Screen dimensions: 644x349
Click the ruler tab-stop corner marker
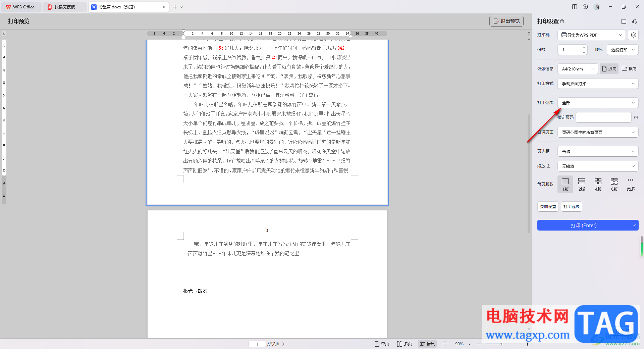point(4,34)
